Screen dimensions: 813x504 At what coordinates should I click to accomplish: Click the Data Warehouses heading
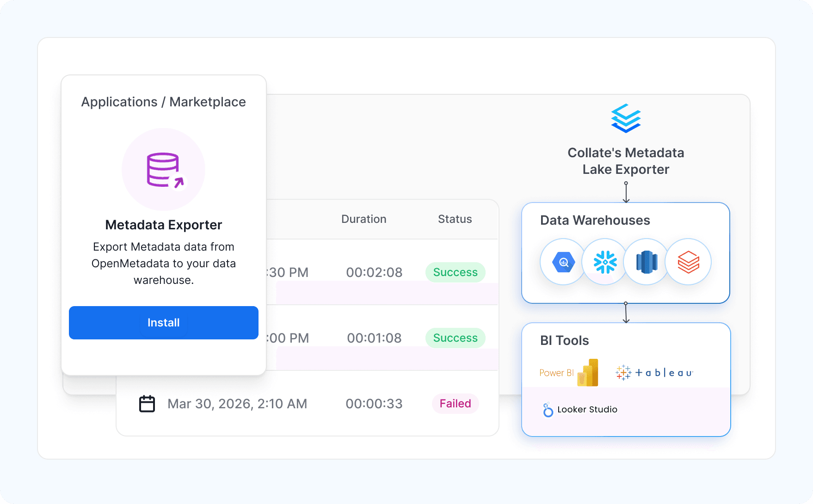click(595, 220)
